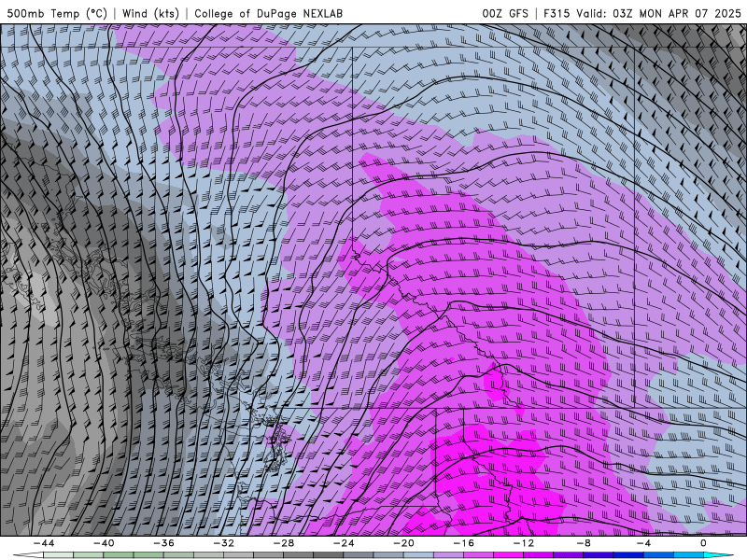
Task: Click the -16 colorbar label
Action: [x=464, y=543]
